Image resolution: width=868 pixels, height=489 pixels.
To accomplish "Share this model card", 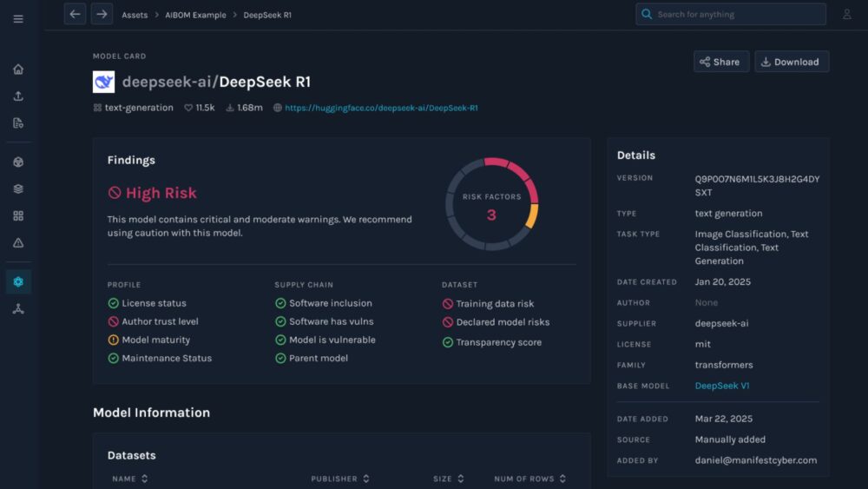I will point(720,62).
